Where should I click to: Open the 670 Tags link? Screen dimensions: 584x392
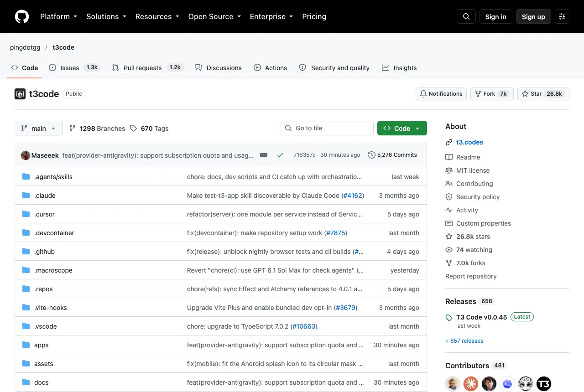[x=149, y=129]
